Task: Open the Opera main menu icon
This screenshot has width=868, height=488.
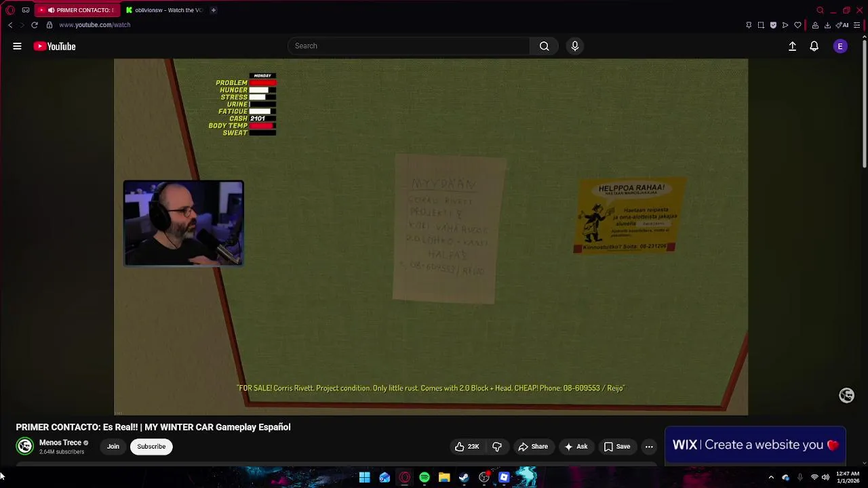Action: 10,10
